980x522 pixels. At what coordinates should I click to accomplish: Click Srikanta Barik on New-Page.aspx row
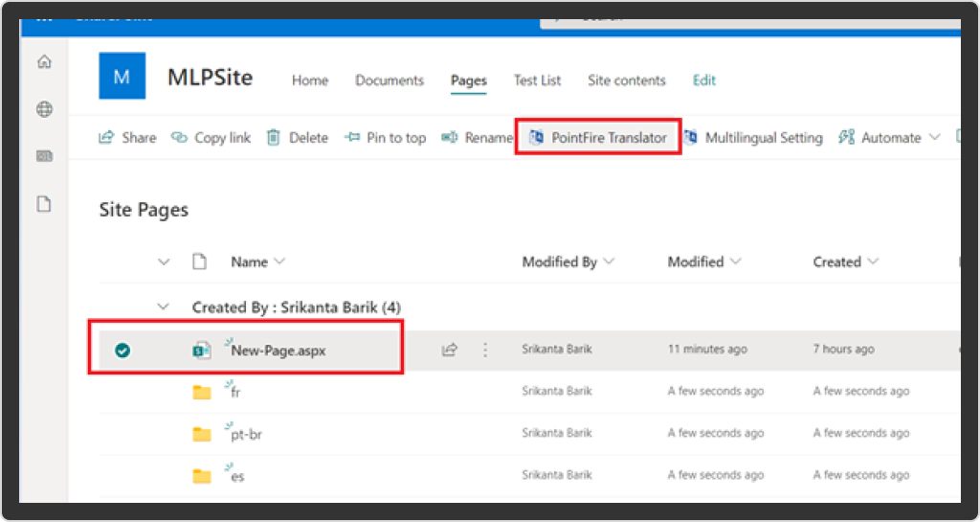pyautogui.click(x=557, y=350)
